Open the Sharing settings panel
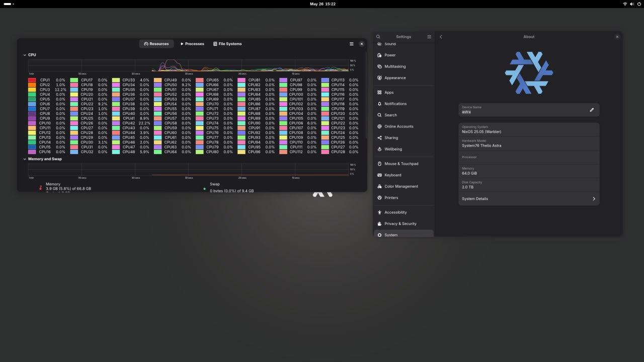 click(404, 138)
